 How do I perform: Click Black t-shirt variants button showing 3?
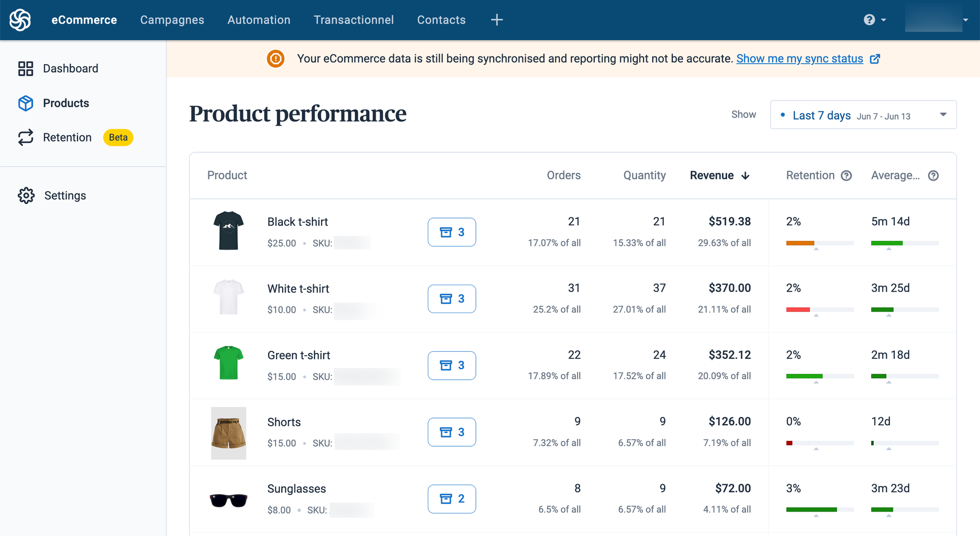click(451, 232)
